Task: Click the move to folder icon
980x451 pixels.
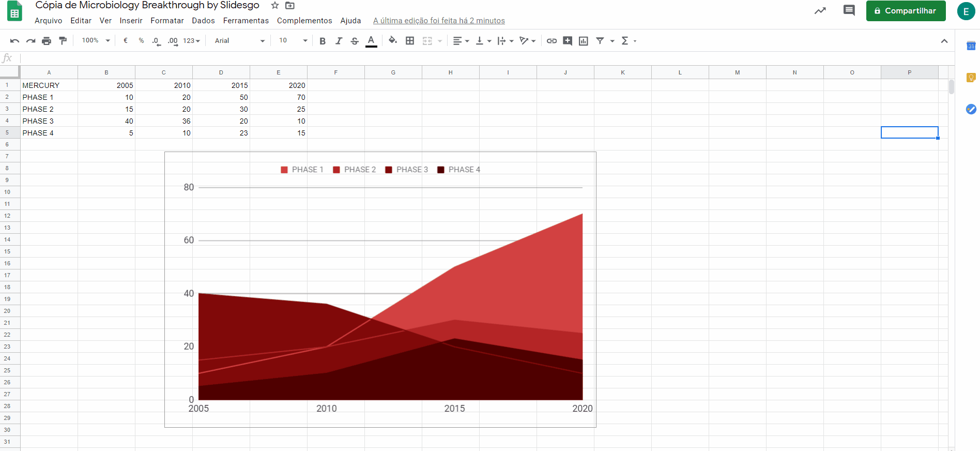Action: 290,6
